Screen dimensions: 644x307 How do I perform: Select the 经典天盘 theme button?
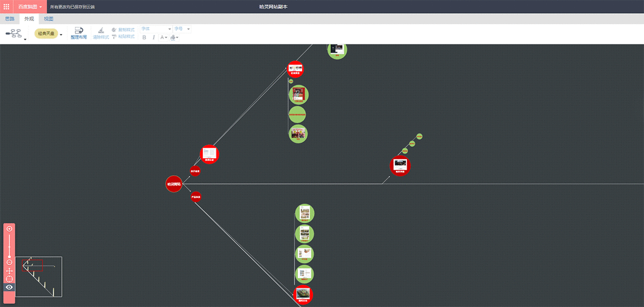click(46, 33)
